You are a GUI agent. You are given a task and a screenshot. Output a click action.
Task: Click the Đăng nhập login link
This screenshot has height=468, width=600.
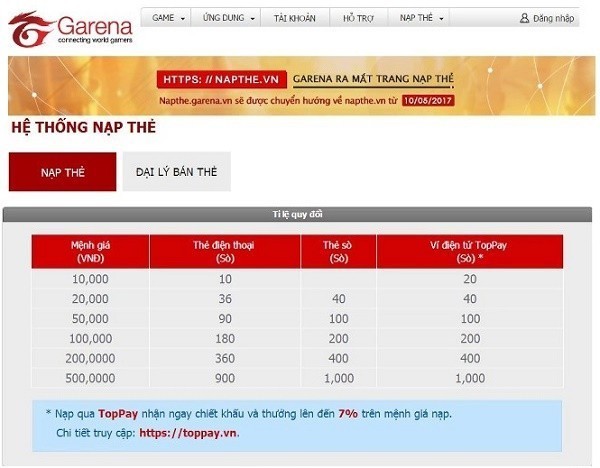click(x=548, y=18)
